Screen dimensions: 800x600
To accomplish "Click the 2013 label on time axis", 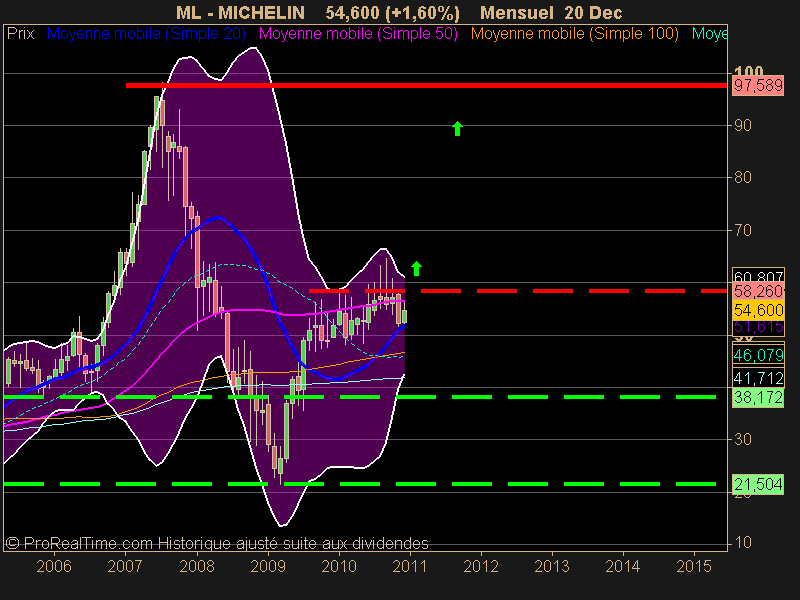I will (x=552, y=566).
